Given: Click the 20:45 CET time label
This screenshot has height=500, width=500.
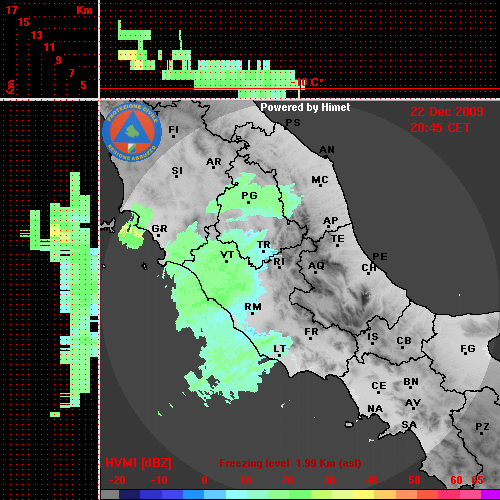Looking at the screenshot, I should pyautogui.click(x=440, y=128).
